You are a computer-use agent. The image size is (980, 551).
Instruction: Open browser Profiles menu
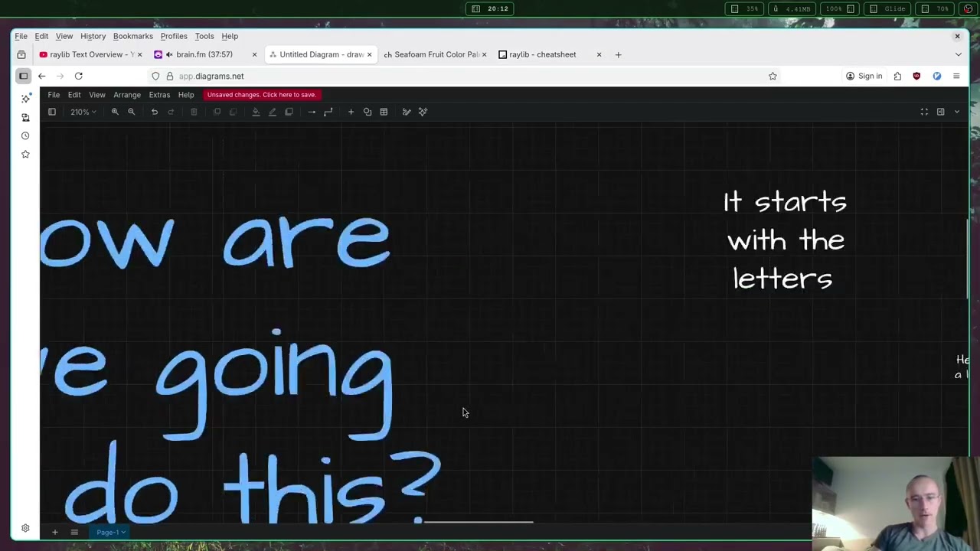click(174, 36)
